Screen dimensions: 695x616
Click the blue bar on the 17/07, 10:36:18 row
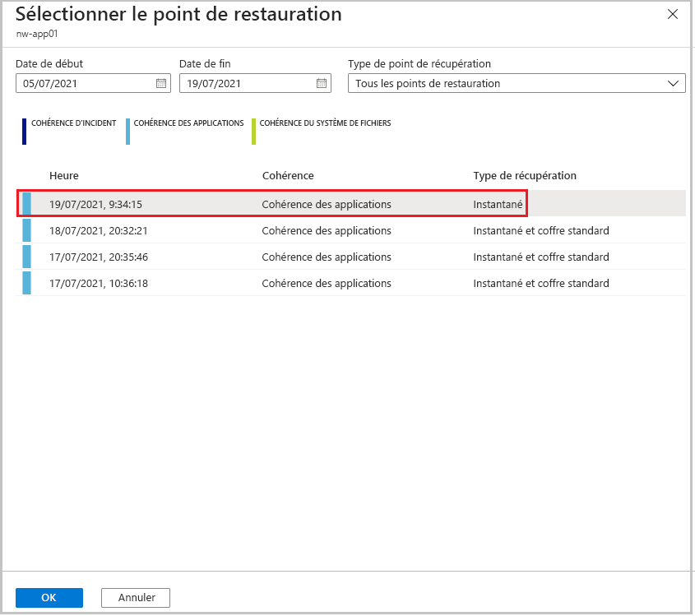25,283
